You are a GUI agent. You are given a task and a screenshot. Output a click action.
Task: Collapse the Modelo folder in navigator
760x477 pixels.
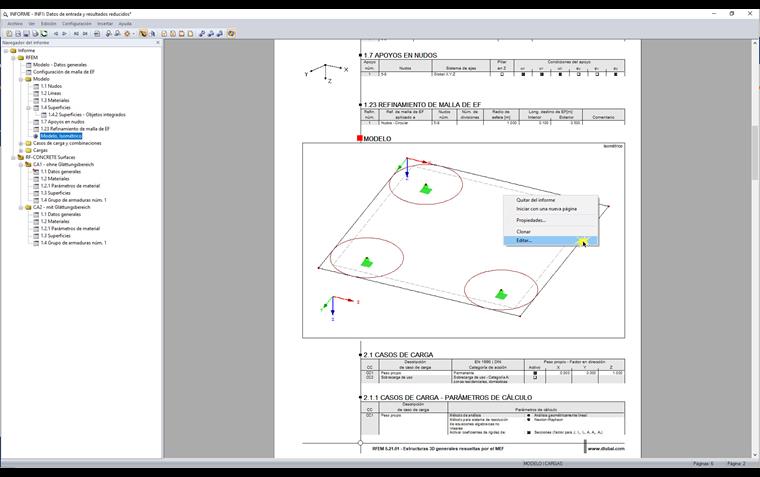pyautogui.click(x=21, y=79)
